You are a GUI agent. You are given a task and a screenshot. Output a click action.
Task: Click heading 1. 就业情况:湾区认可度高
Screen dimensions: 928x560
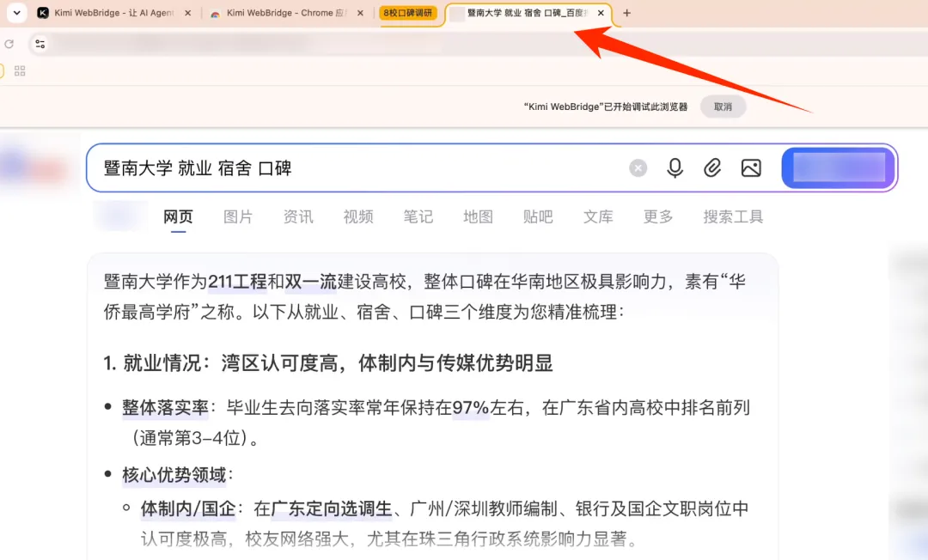[x=328, y=363]
